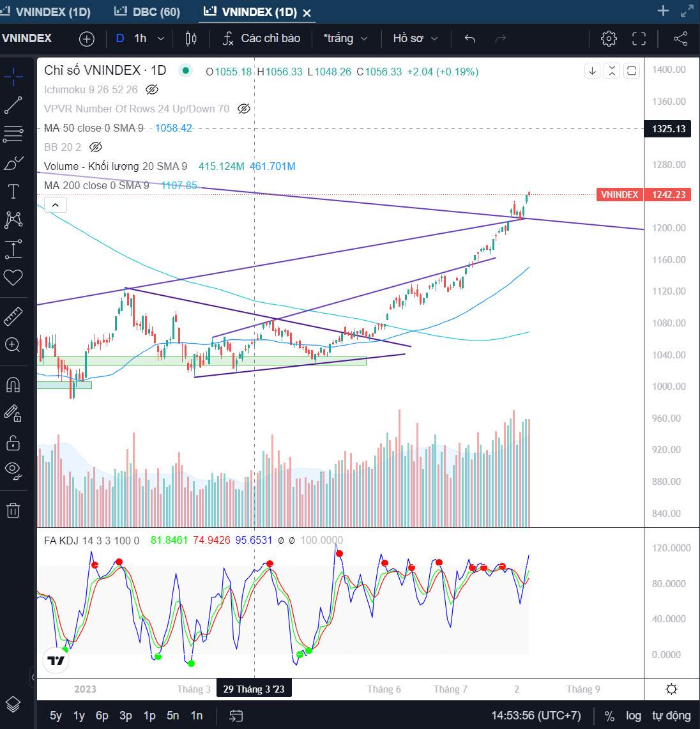Toggle magnet mode for drawings

[x=13, y=385]
